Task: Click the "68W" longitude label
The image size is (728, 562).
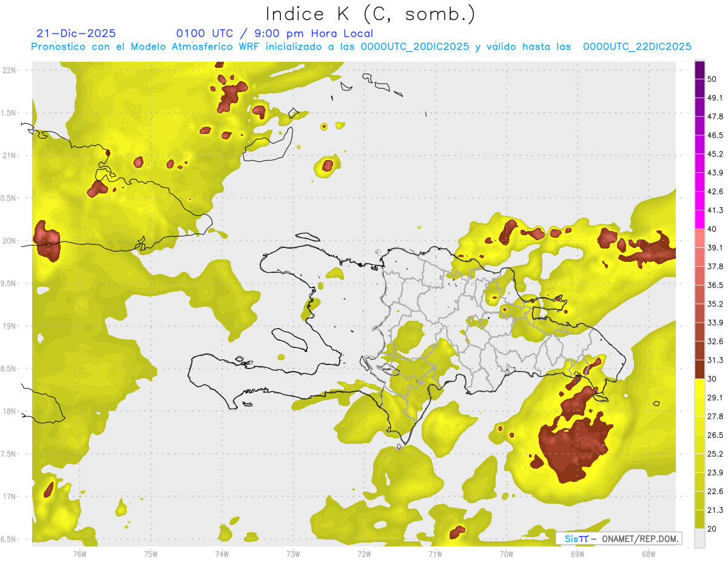Action: click(x=649, y=554)
